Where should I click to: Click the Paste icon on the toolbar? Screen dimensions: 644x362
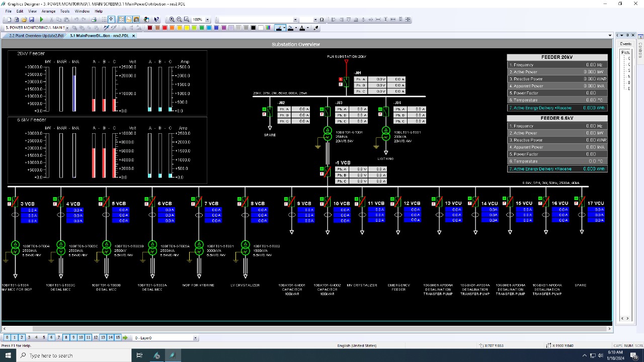click(66, 19)
